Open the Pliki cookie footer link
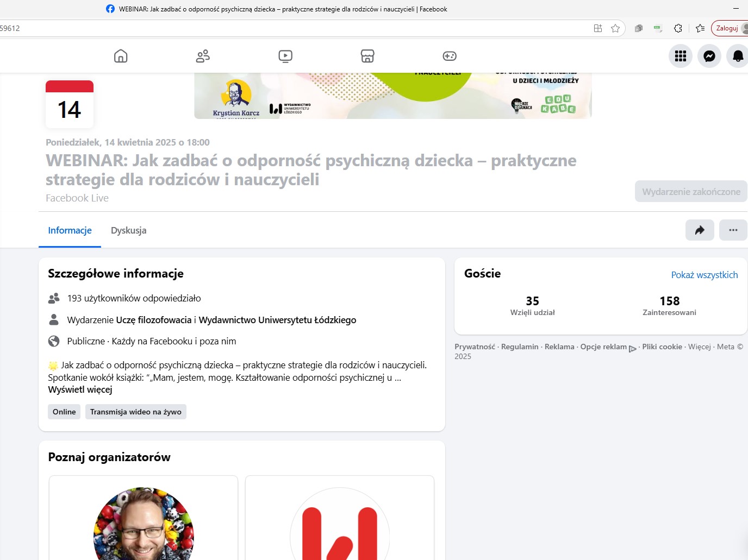This screenshot has height=560, width=748. tap(662, 347)
